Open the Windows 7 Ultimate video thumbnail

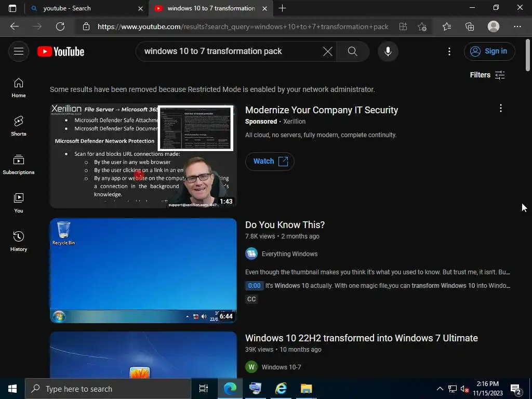[x=143, y=355]
